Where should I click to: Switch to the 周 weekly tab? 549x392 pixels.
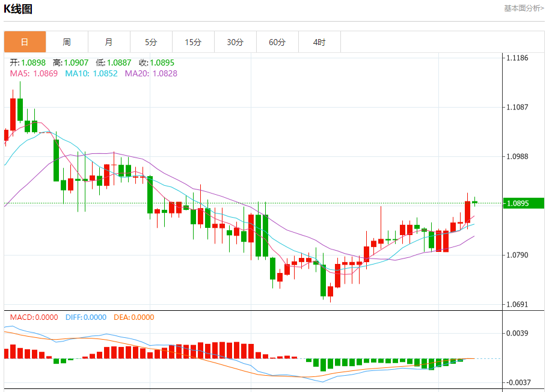67,42
